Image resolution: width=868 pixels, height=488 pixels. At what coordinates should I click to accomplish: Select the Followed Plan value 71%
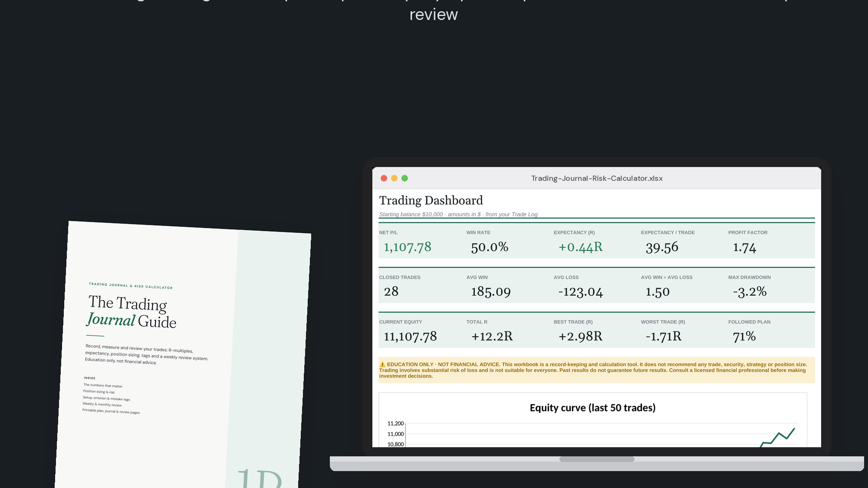point(744,336)
